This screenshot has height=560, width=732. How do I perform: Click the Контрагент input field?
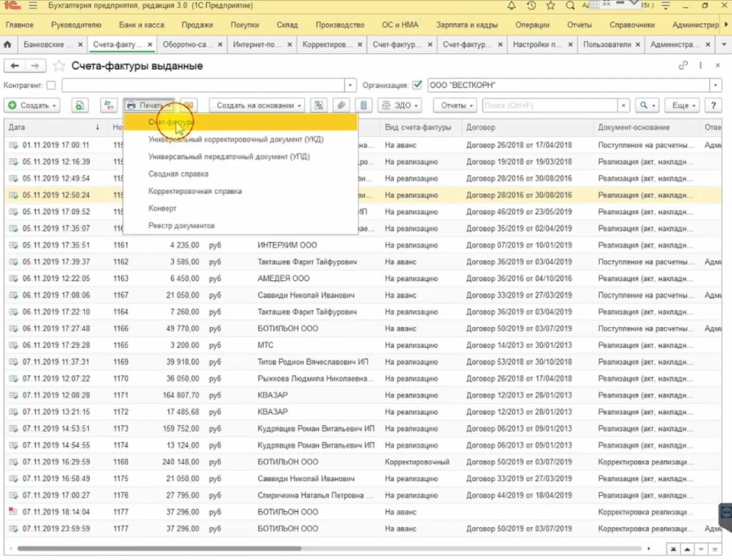pyautogui.click(x=203, y=85)
